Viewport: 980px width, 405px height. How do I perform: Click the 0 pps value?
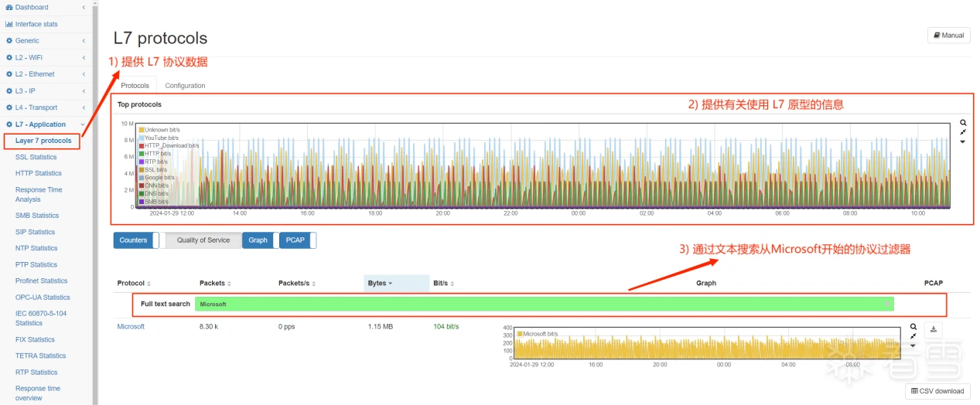(x=287, y=326)
